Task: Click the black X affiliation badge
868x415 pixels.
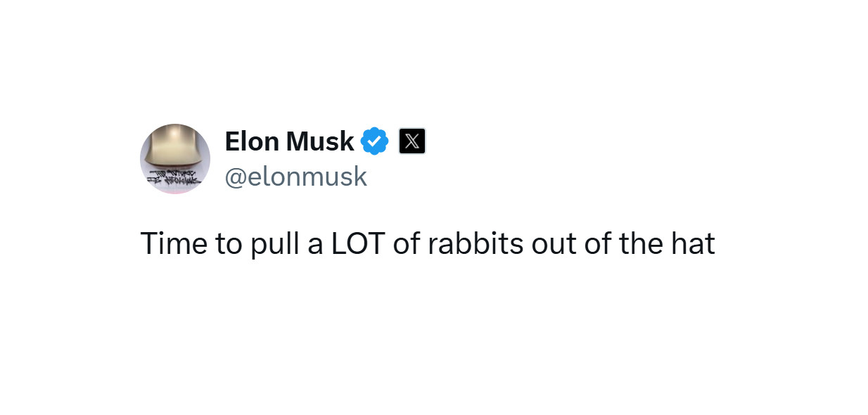Action: click(412, 141)
